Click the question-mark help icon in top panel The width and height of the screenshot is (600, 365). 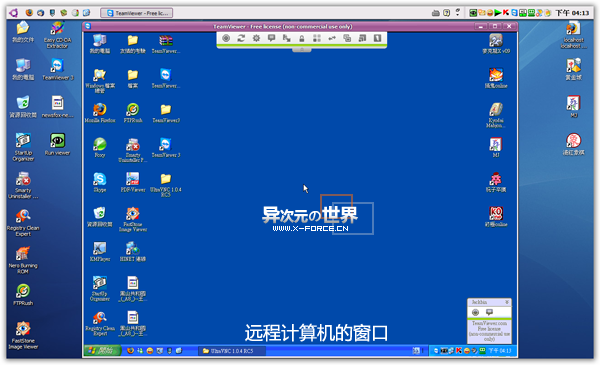[x=446, y=13]
